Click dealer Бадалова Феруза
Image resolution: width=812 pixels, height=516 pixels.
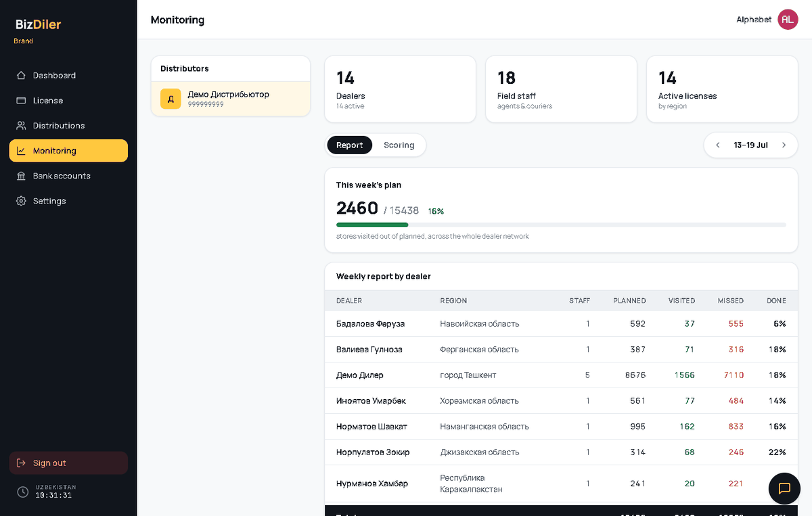click(370, 324)
